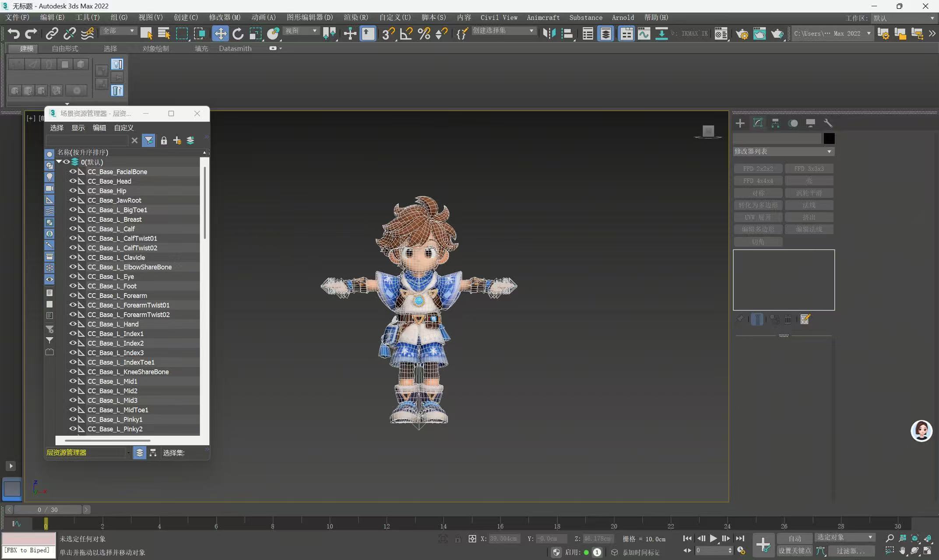This screenshot has width=939, height=560.
Task: Select the Select and Move tool
Action: click(x=220, y=33)
